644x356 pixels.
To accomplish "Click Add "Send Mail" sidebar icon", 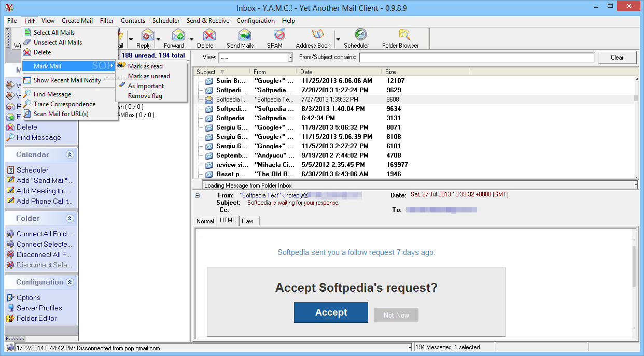I will (x=10, y=180).
